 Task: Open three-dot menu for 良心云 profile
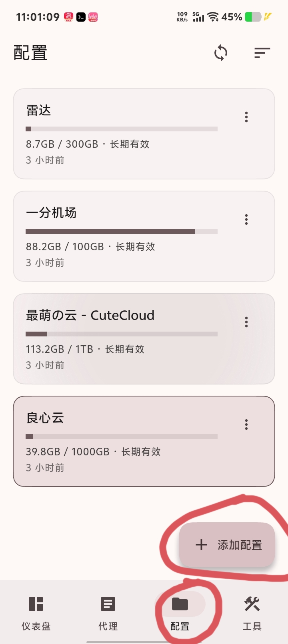pos(246,425)
